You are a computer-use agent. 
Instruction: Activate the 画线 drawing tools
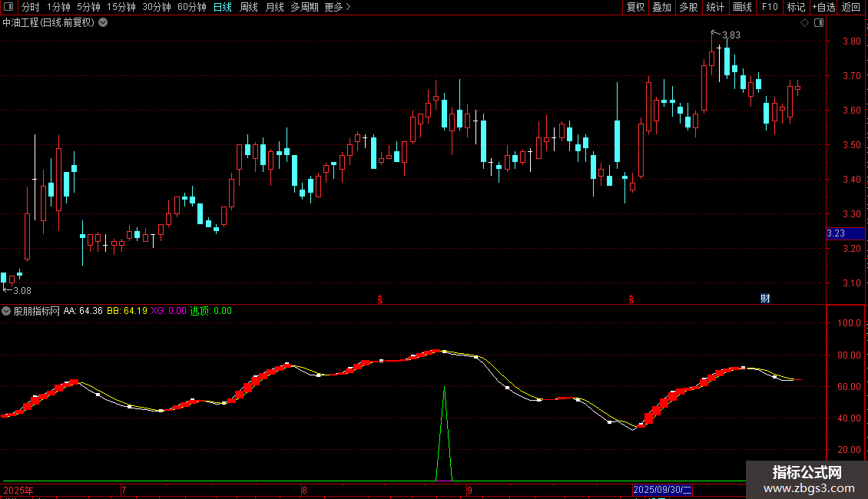pyautogui.click(x=742, y=7)
